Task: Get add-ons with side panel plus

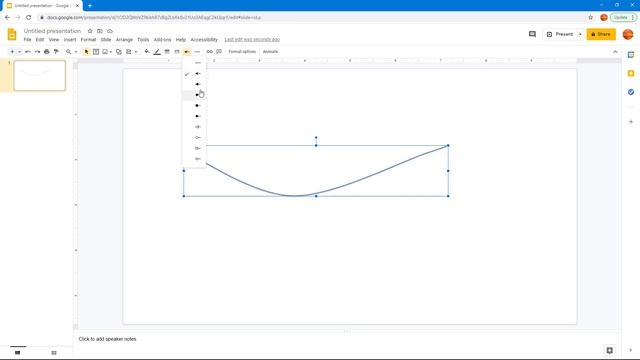Action: point(631,122)
